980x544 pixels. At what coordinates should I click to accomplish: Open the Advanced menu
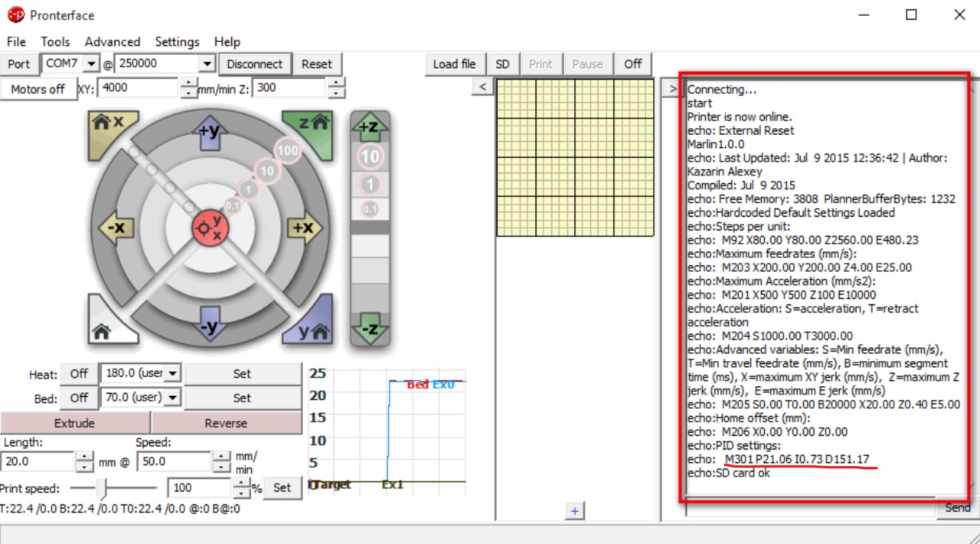[x=113, y=41]
